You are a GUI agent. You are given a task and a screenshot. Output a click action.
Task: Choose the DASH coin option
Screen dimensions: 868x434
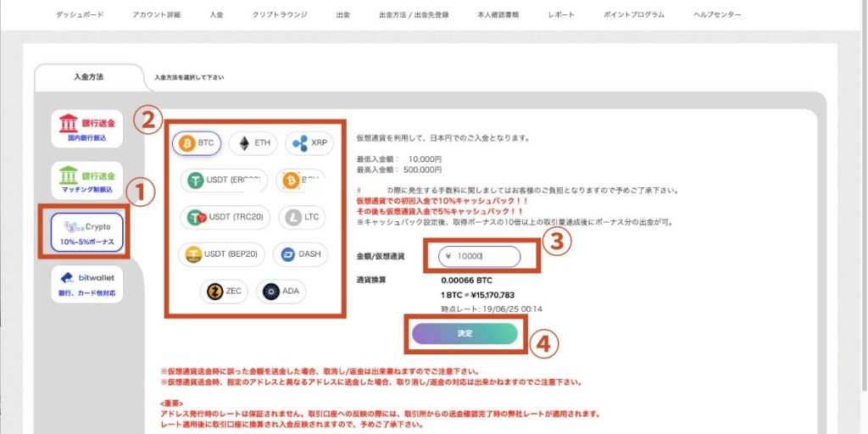coord(301,254)
